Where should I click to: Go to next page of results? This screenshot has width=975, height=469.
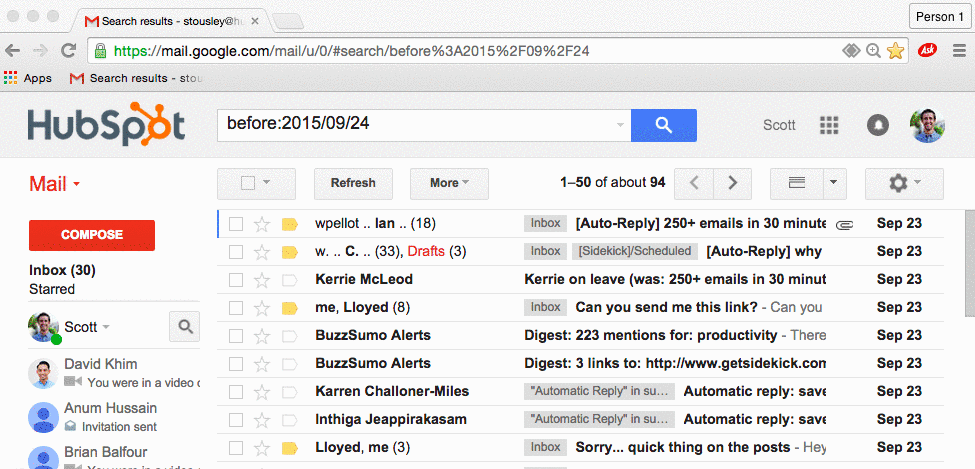click(x=733, y=183)
